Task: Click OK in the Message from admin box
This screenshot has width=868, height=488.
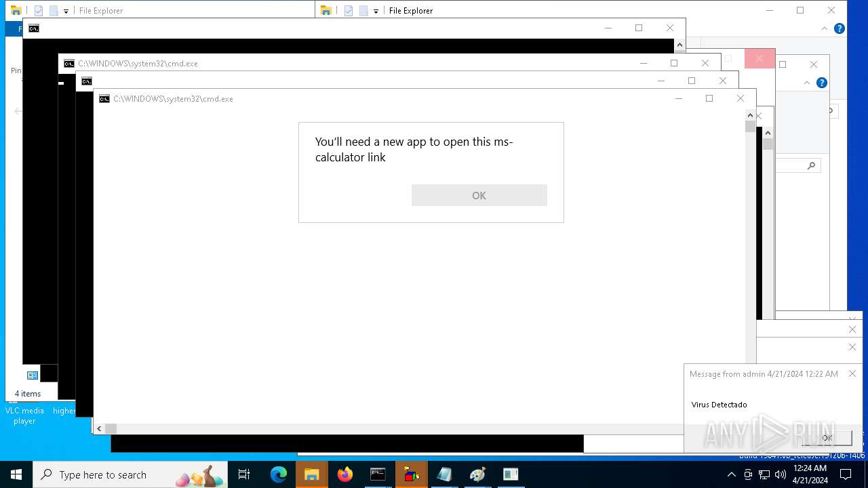Action: (827, 438)
